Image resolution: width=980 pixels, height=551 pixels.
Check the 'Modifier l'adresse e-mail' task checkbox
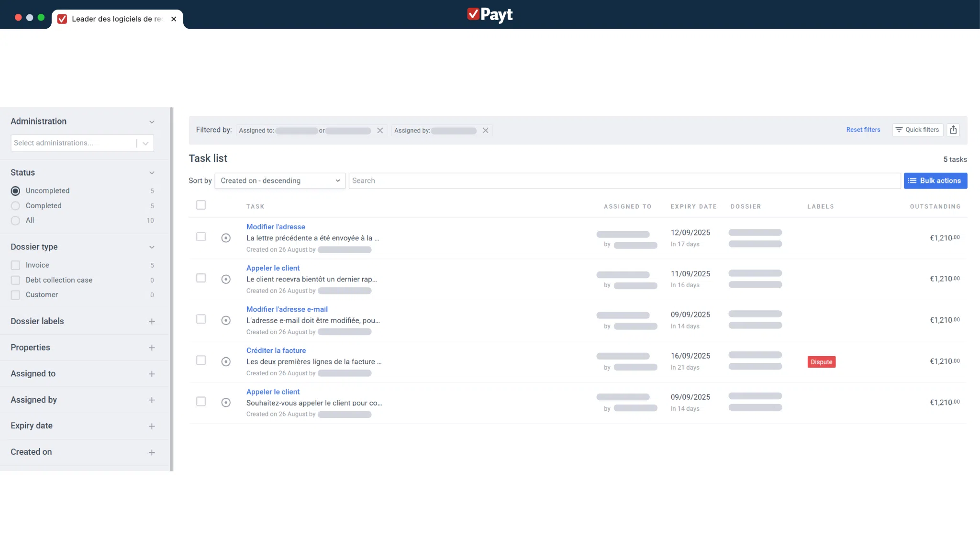coord(201,319)
